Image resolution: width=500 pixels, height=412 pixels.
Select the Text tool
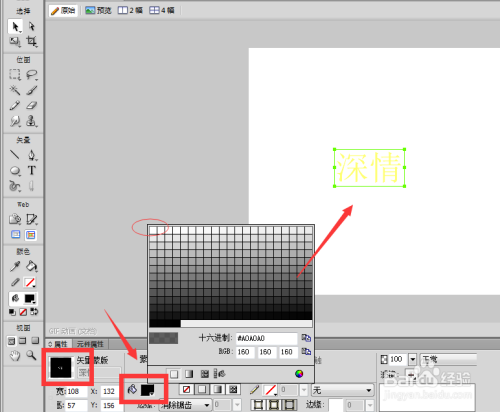pos(32,170)
